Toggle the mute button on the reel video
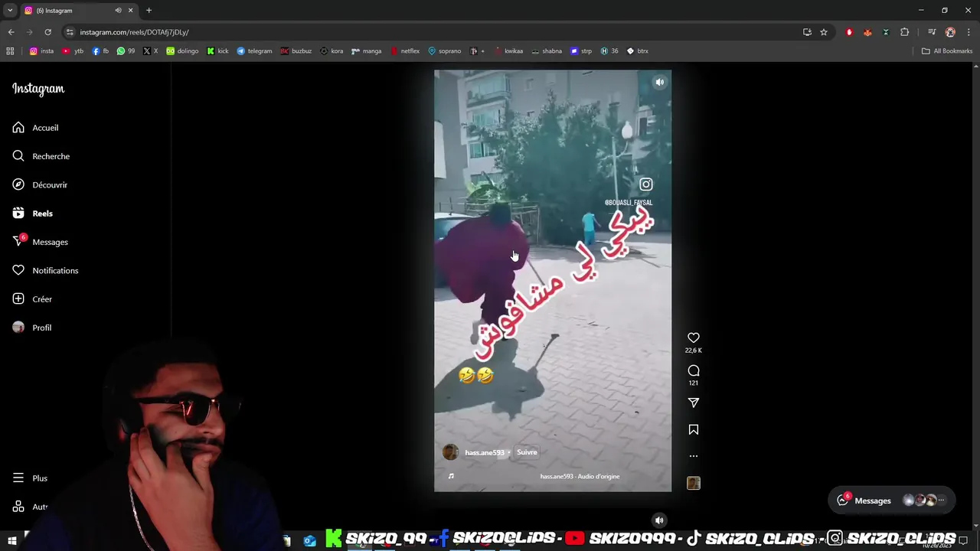The image size is (980, 551). tap(660, 82)
